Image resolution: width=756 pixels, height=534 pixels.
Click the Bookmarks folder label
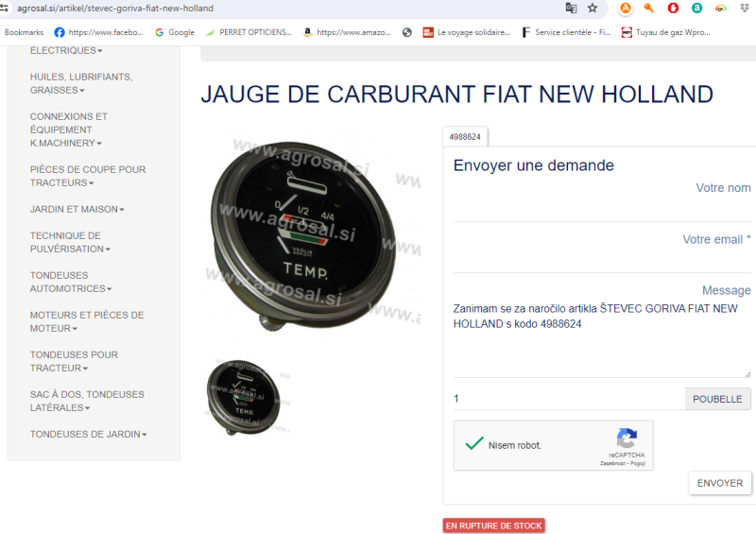(x=24, y=32)
